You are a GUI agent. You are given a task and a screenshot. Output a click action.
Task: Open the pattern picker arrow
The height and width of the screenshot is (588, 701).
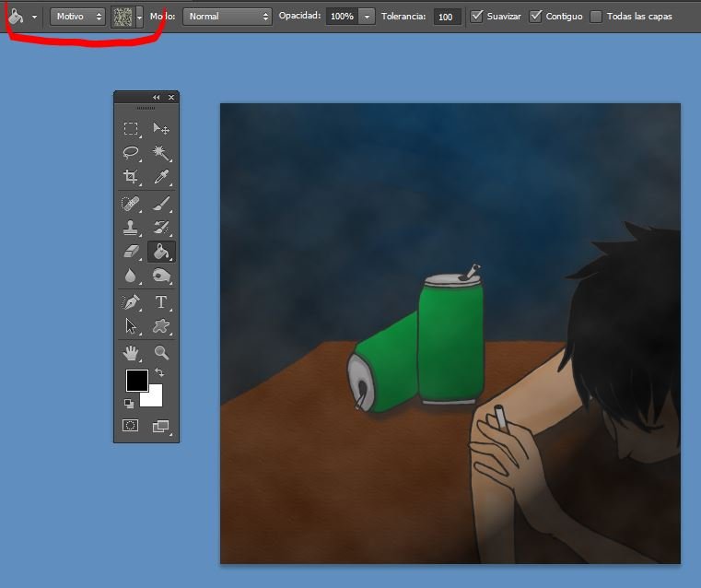point(139,17)
